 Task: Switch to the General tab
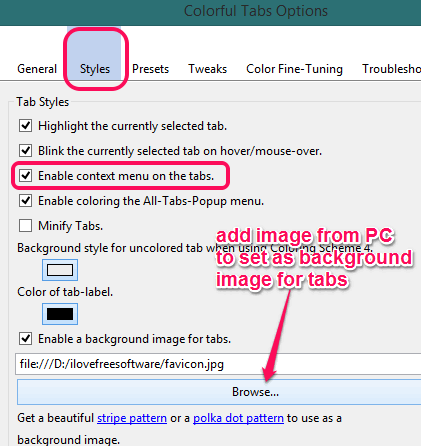(x=37, y=69)
